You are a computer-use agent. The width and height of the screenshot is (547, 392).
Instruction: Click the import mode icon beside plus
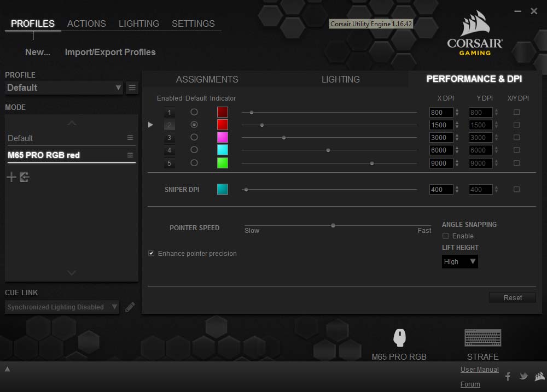(25, 177)
